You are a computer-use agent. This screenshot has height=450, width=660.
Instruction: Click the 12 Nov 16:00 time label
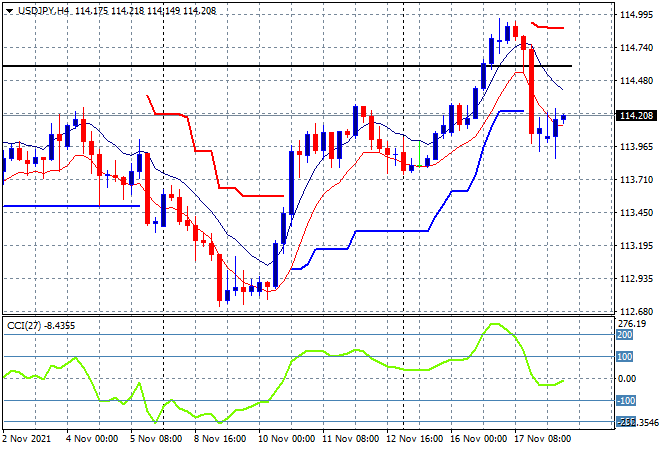tap(415, 439)
